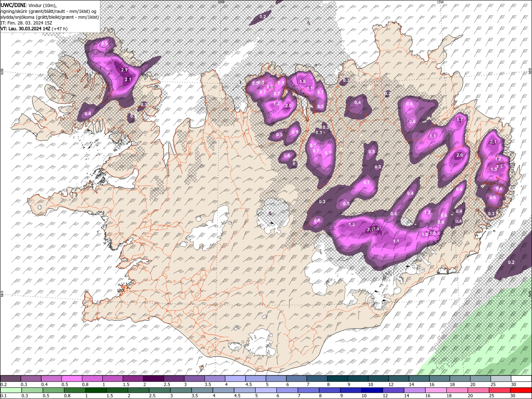Click the 'rigning/skúrir' legend description line
Image resolution: width=532 pixels, height=399 pixels.
click(x=48, y=11)
